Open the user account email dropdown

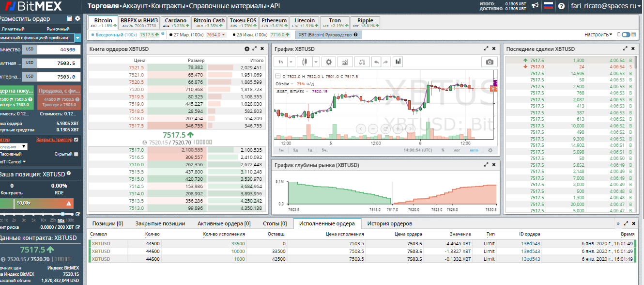click(605, 6)
